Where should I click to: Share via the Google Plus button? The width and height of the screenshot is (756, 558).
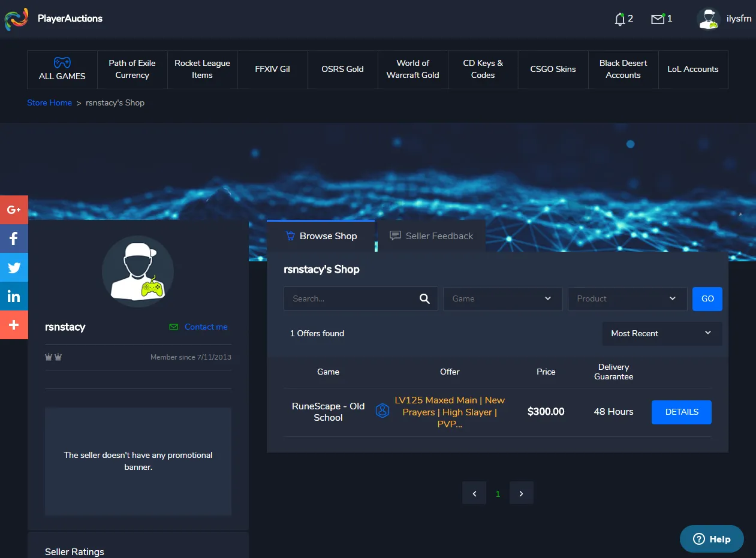pos(14,210)
